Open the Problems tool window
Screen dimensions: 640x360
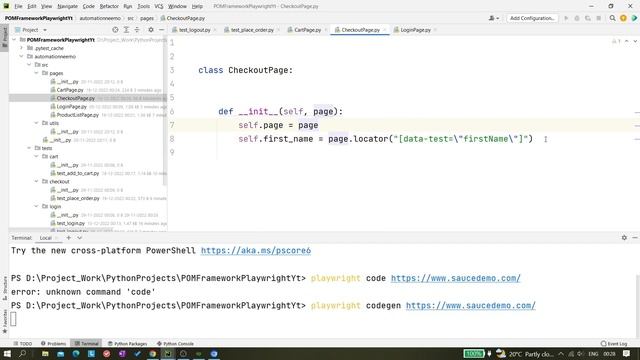pos(53,343)
